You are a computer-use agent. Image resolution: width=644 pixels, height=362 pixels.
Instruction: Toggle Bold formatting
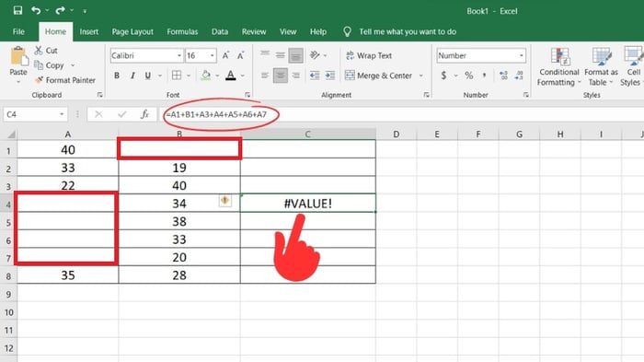tap(117, 76)
